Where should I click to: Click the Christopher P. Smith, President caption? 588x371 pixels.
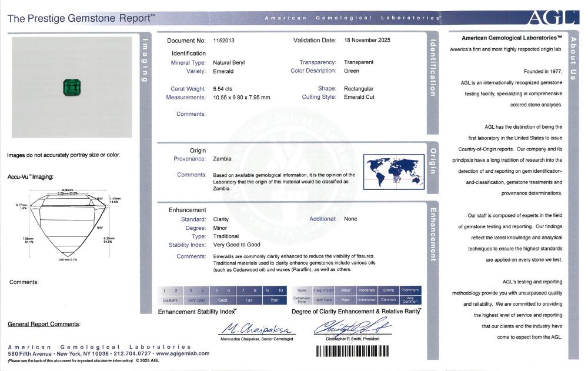click(x=352, y=339)
